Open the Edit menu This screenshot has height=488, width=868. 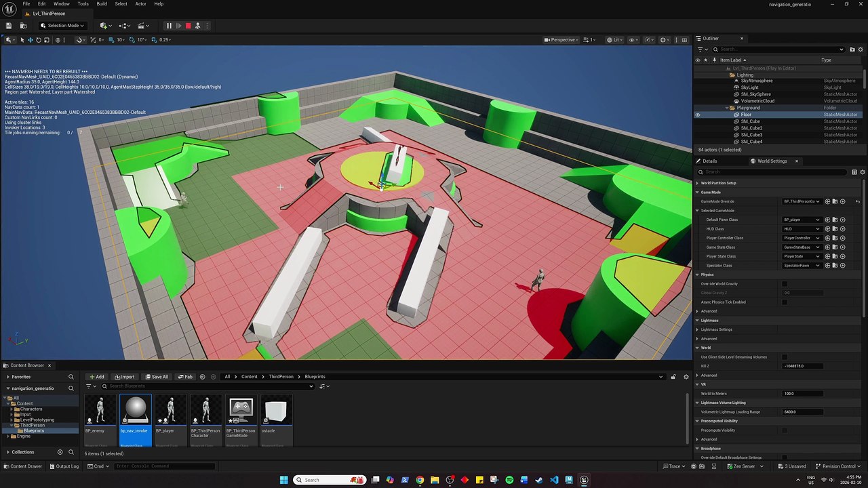coord(41,4)
